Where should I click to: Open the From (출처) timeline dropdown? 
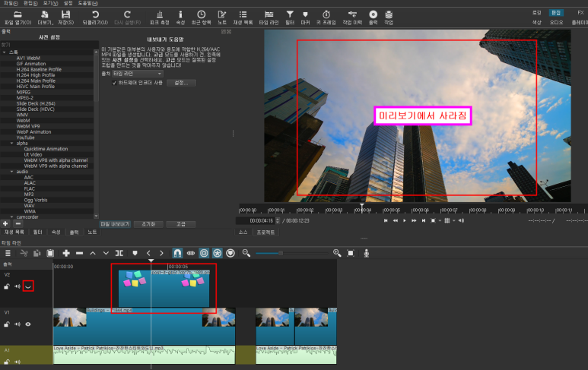137,74
